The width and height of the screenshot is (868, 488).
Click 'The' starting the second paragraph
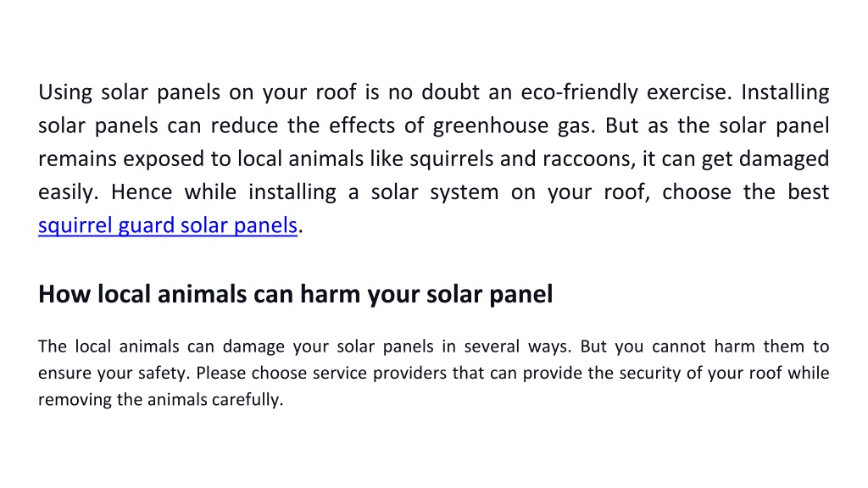point(53,347)
